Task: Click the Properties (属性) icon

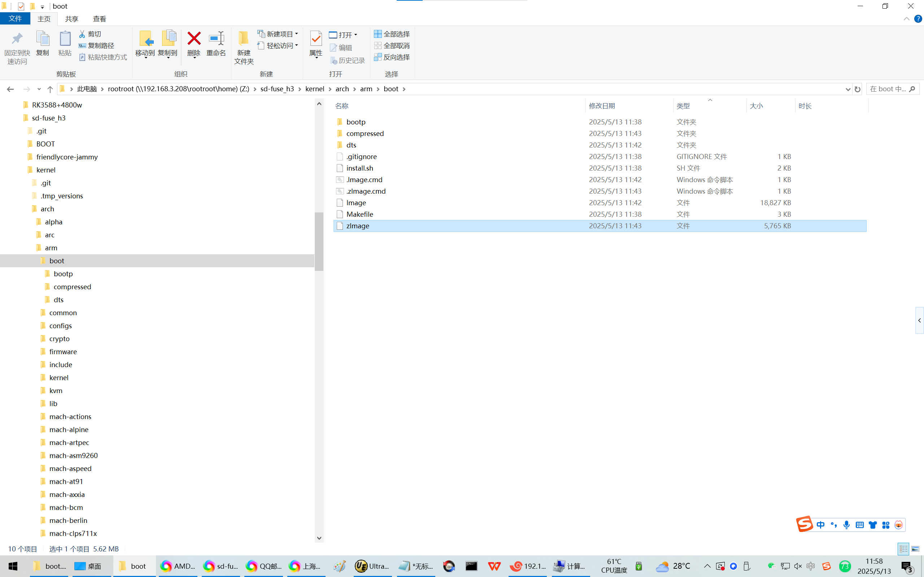Action: pos(316,39)
